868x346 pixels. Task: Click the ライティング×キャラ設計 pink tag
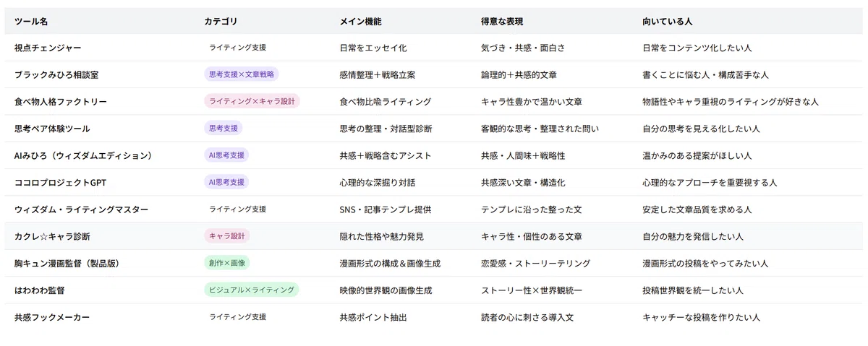(252, 101)
